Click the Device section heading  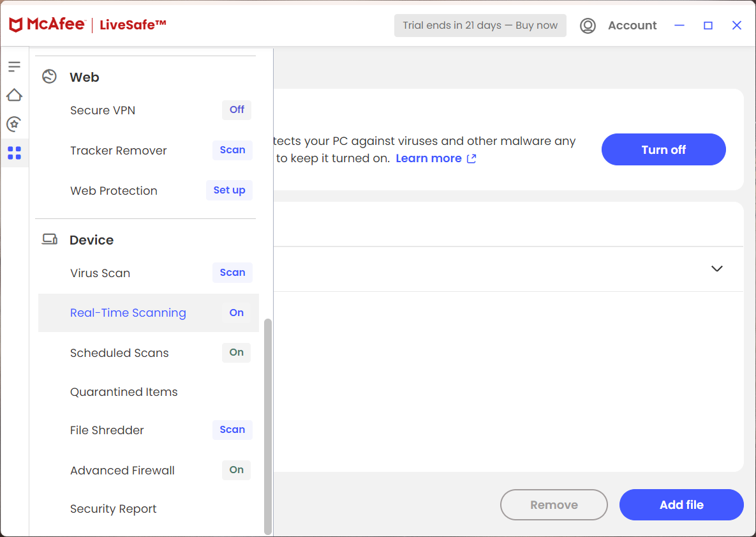(x=92, y=240)
